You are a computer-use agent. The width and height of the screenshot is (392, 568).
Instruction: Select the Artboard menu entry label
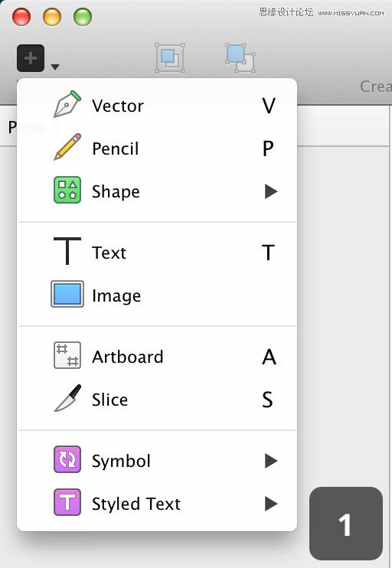[x=128, y=357]
